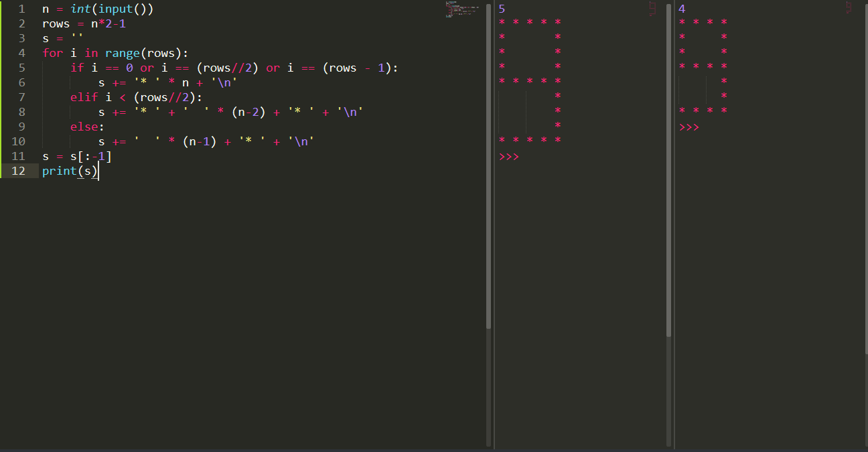
Task: Click the code minimap in the editor pane
Action: point(462,9)
